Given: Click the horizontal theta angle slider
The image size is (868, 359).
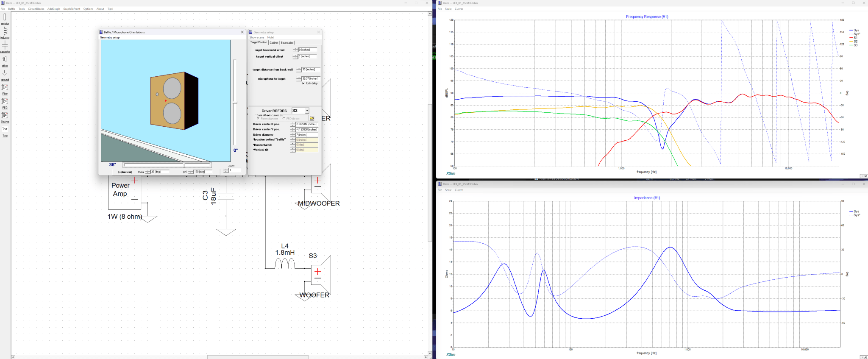Looking at the screenshot, I should tap(167, 165).
